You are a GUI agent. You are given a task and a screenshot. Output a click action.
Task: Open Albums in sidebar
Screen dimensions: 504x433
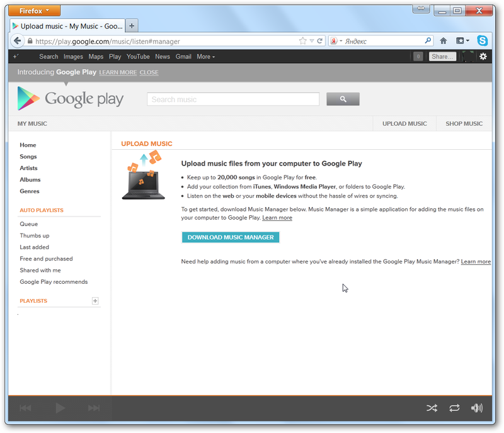coord(30,179)
